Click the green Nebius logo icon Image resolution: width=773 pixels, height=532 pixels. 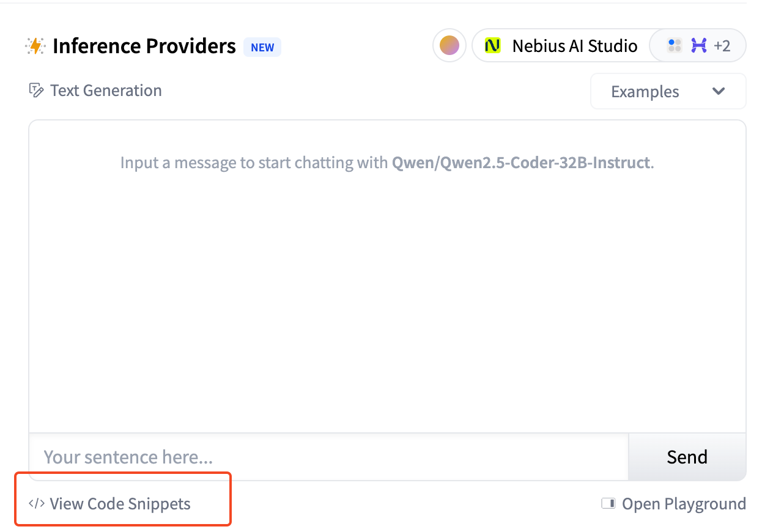pos(492,46)
